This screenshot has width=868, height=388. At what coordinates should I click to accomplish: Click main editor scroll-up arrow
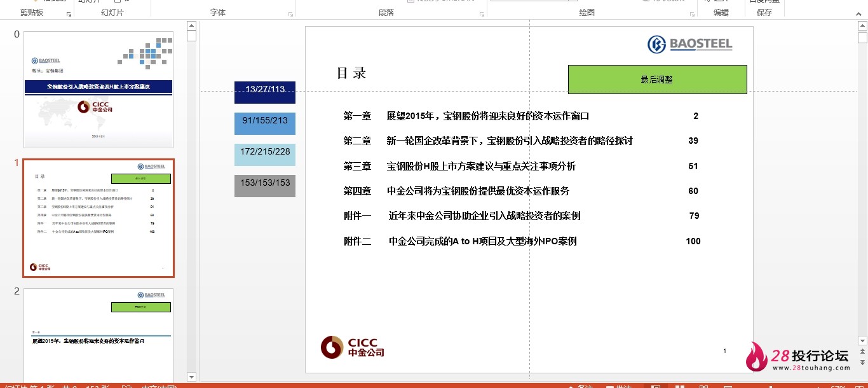point(862,26)
